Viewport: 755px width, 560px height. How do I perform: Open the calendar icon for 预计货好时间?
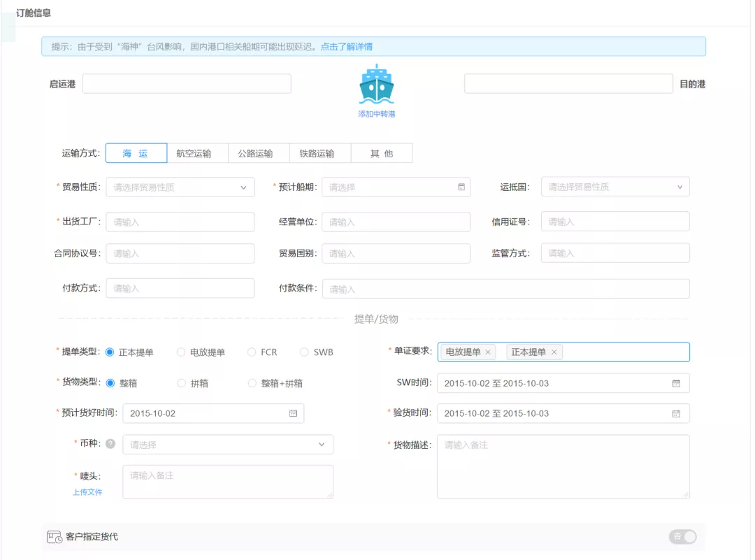295,413
